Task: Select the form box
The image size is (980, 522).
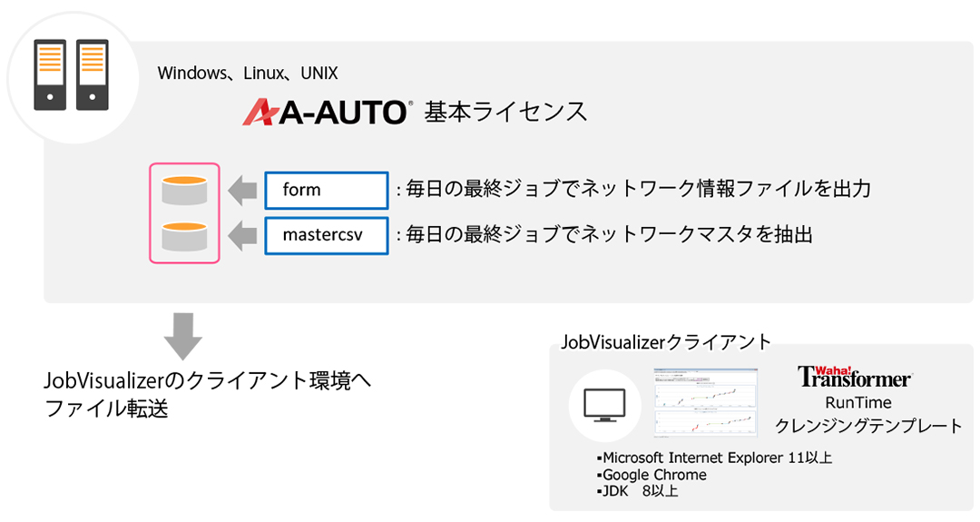Action: tap(327, 190)
